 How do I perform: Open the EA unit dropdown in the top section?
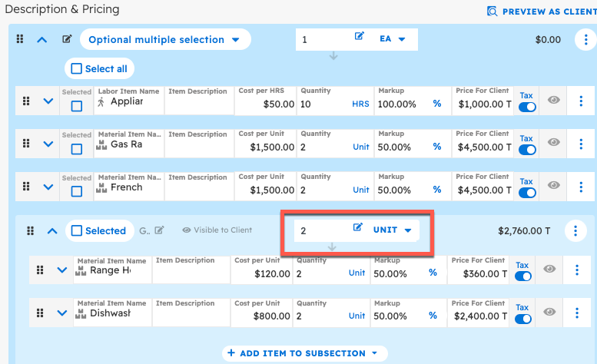pos(393,38)
